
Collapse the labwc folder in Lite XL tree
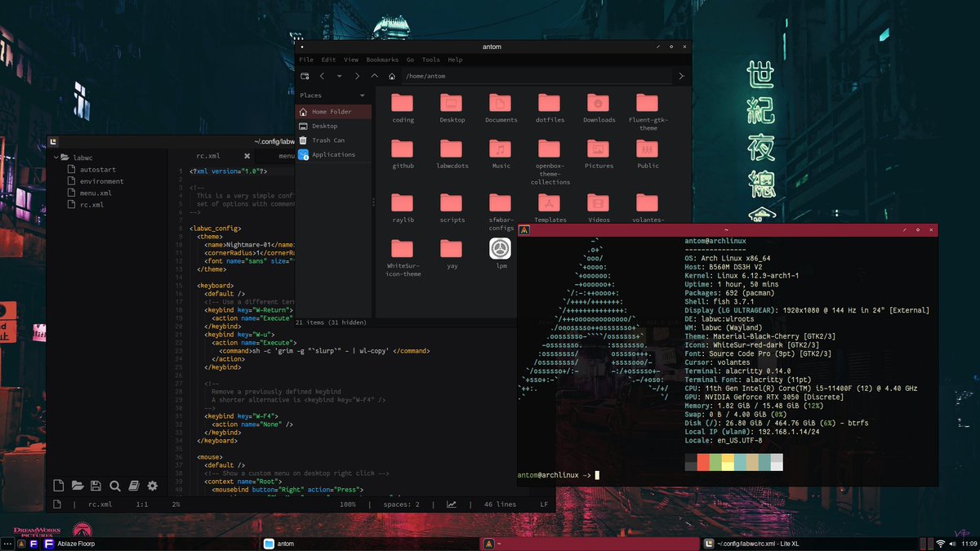57,158
